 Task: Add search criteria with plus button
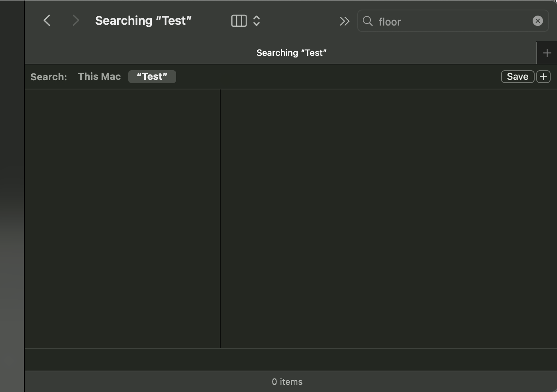click(543, 77)
